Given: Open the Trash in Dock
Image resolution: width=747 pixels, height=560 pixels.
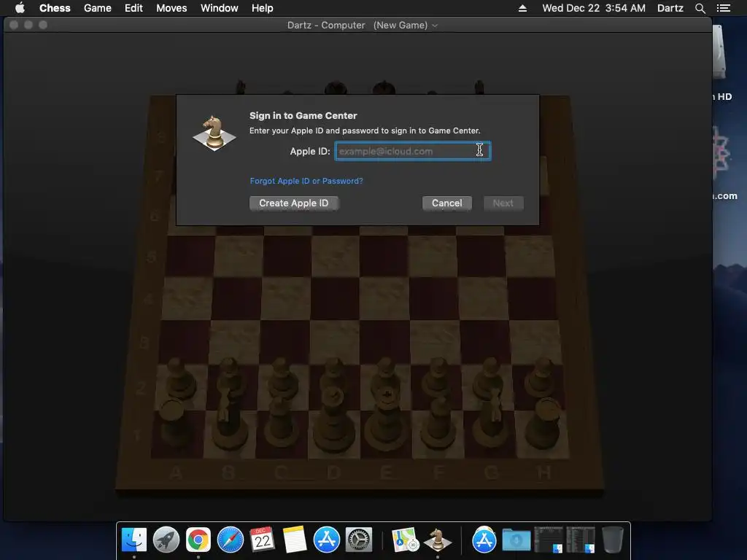Looking at the screenshot, I should point(612,540).
